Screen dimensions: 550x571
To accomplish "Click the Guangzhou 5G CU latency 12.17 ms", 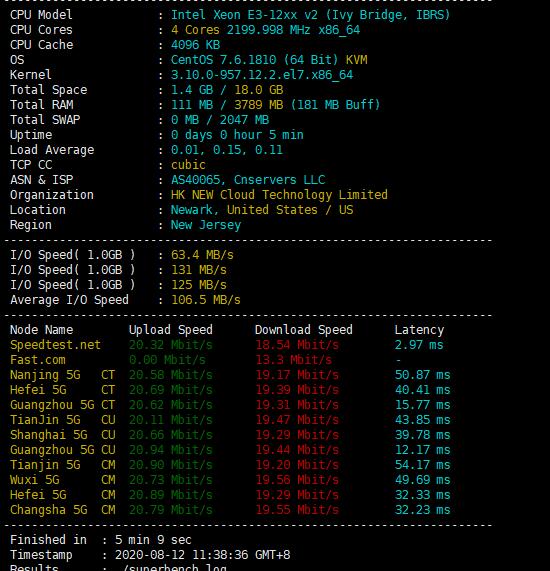I will (423, 450).
